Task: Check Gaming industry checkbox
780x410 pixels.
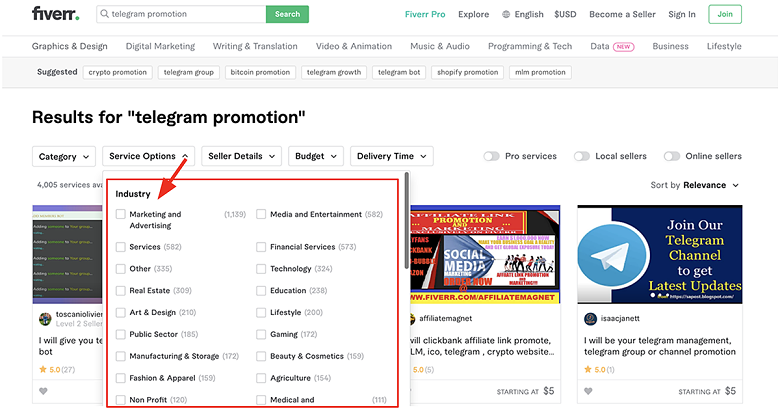Action: point(261,334)
